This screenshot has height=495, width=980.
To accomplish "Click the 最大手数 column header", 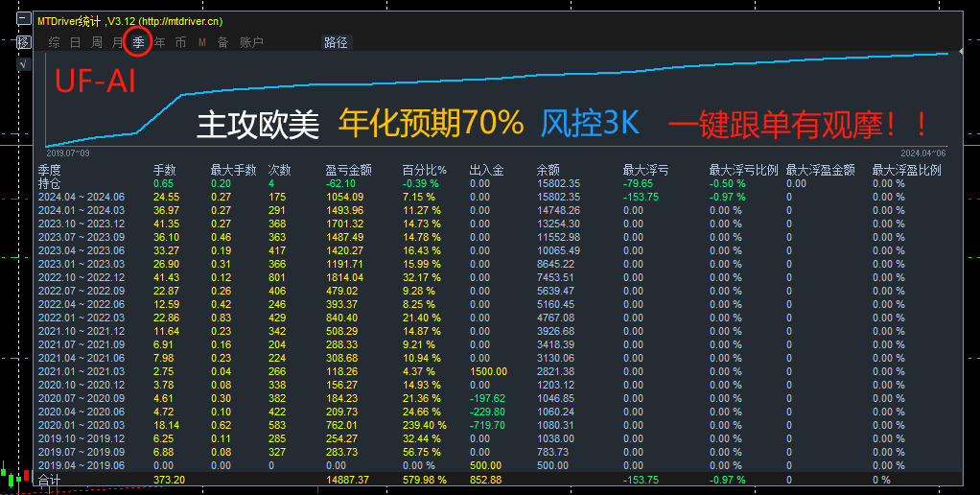I will tap(234, 170).
